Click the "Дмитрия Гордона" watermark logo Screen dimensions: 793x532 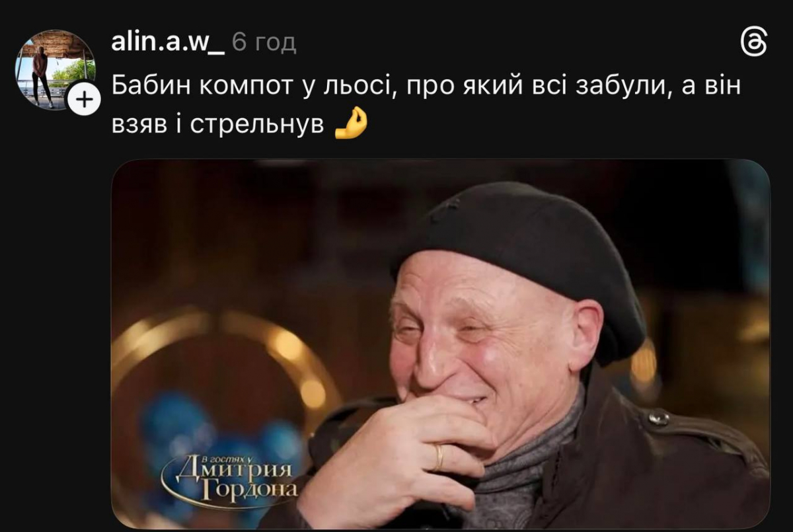229,475
